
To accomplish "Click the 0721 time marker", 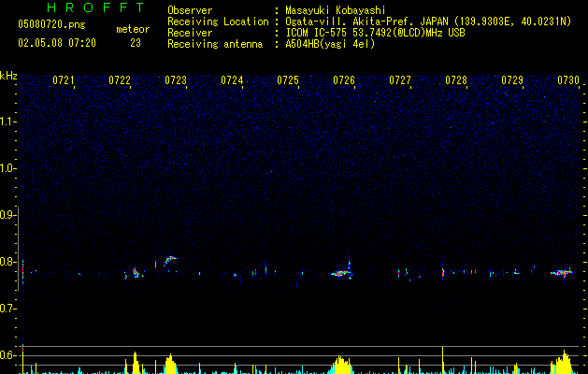I will [63, 80].
